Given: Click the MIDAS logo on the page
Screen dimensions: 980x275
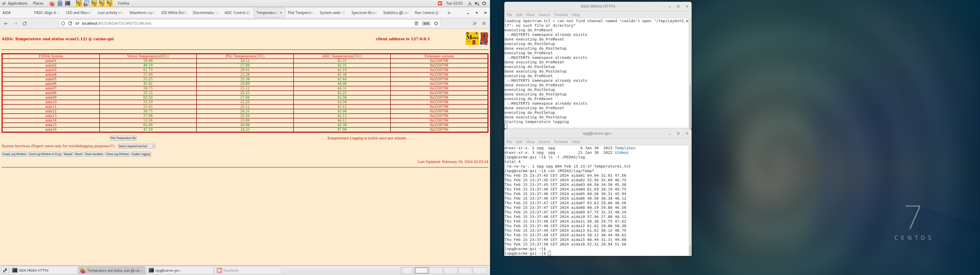Looking at the screenshot, I should [472, 38].
